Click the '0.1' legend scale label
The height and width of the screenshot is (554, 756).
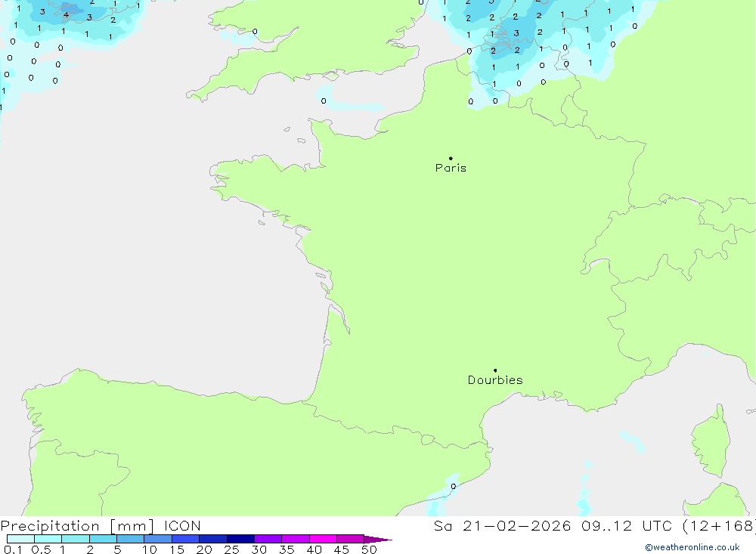[x=13, y=549]
